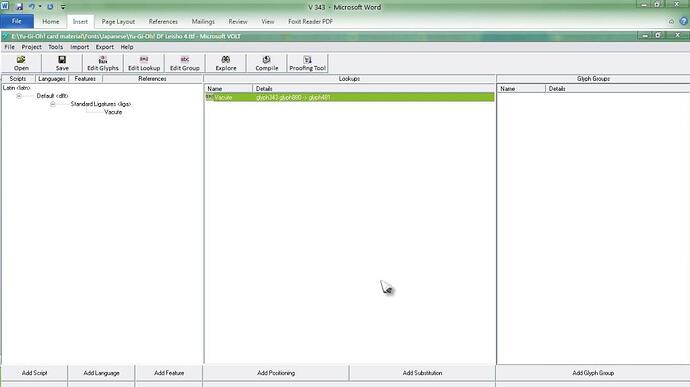Viewport: 690px width, 387px height.
Task: Open VOLT Import menu
Action: click(x=80, y=47)
